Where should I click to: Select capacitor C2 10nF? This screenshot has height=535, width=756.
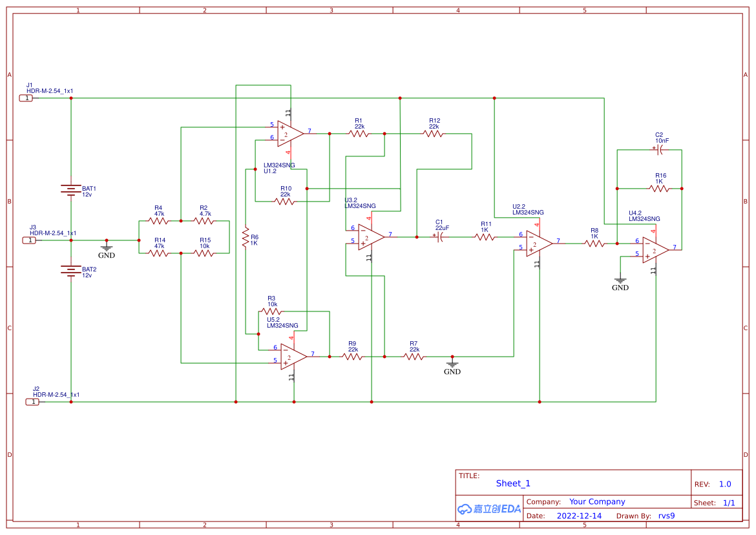tap(658, 150)
